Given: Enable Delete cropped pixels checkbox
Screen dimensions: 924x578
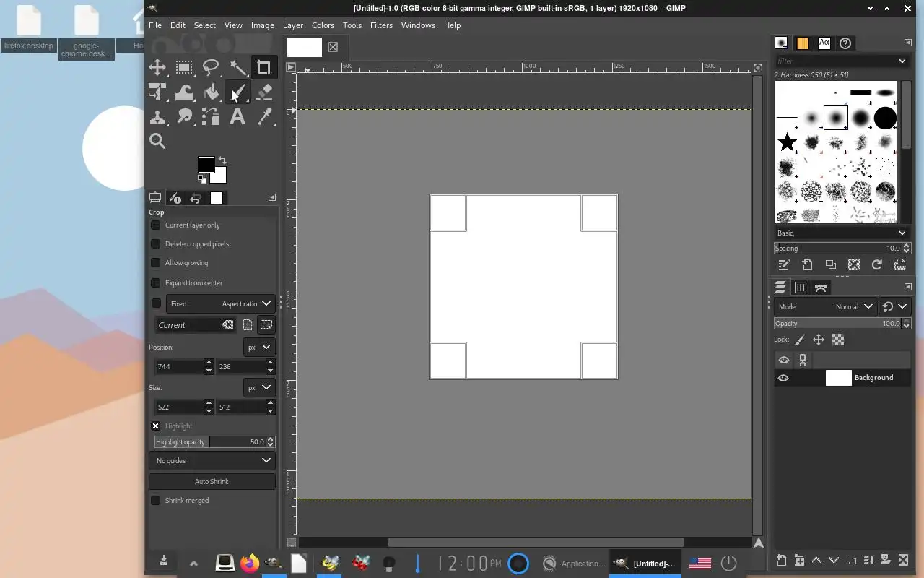Looking at the screenshot, I should click(x=155, y=243).
